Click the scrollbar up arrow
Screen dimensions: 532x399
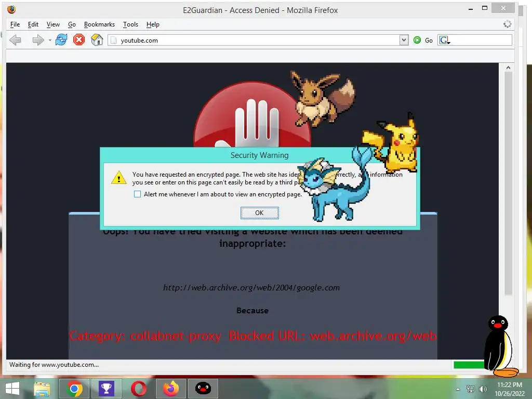[x=508, y=68]
